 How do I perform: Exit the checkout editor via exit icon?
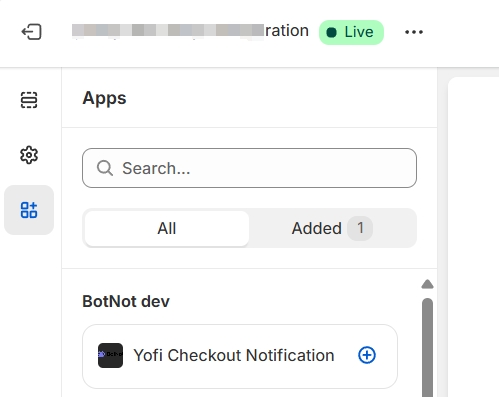[x=31, y=32]
